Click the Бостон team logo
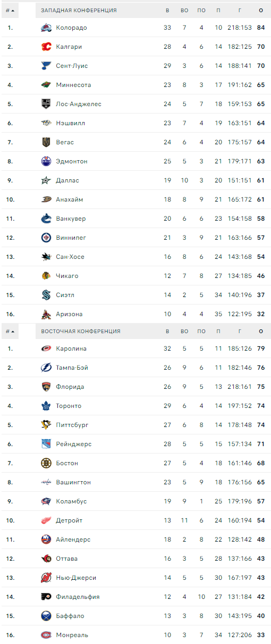The height and width of the screenshot is (644, 271). pos(47,463)
